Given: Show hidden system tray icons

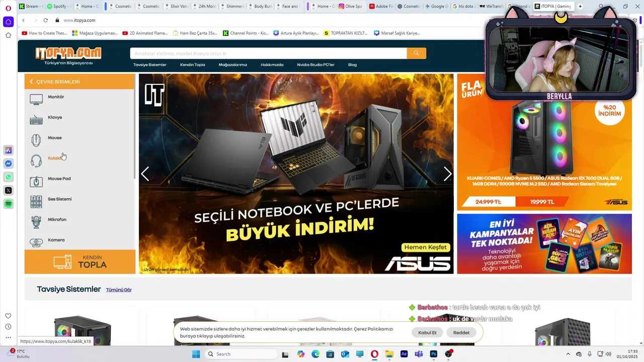Looking at the screenshot, I should [568, 354].
